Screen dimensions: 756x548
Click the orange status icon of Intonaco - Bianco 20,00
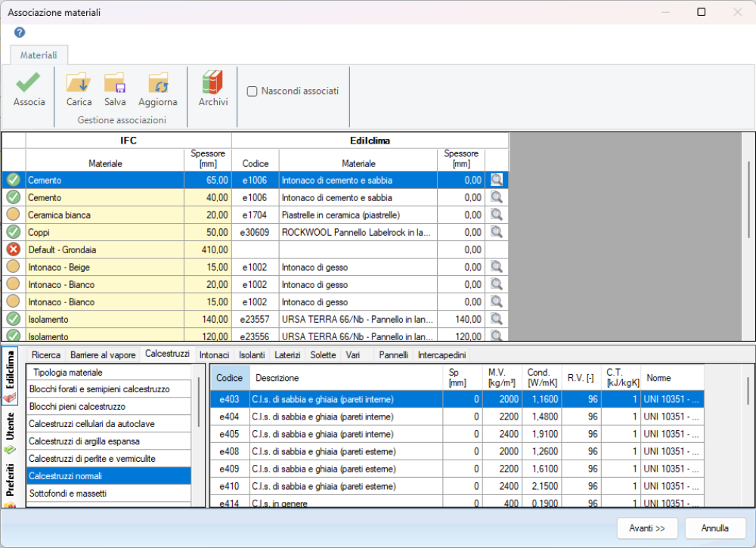[x=14, y=284]
